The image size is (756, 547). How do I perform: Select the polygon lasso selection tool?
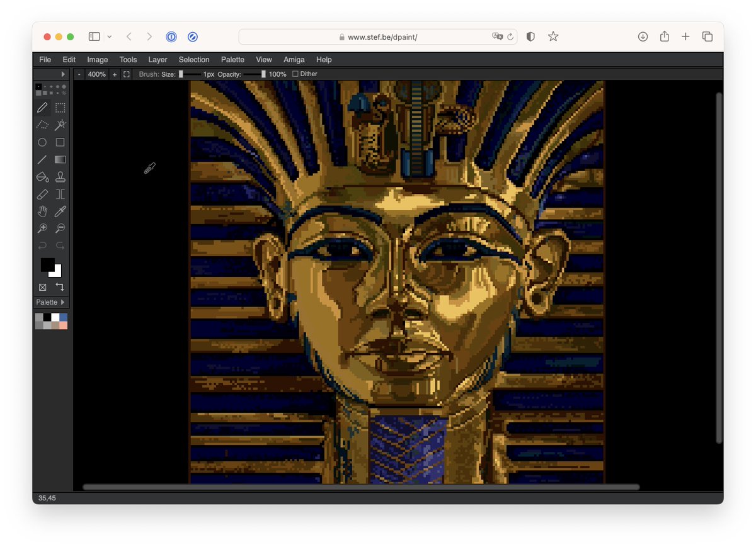[42, 125]
